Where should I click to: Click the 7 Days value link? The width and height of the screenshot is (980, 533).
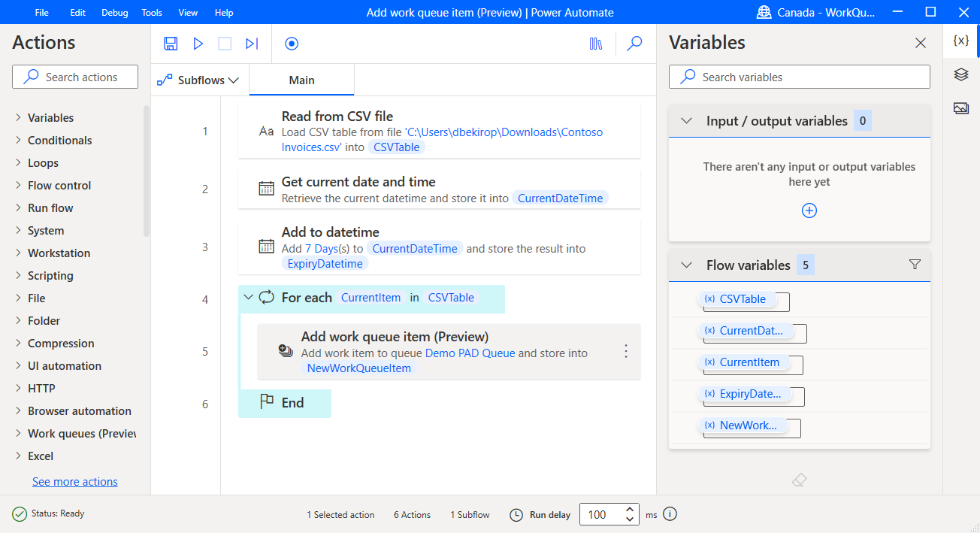click(322, 248)
